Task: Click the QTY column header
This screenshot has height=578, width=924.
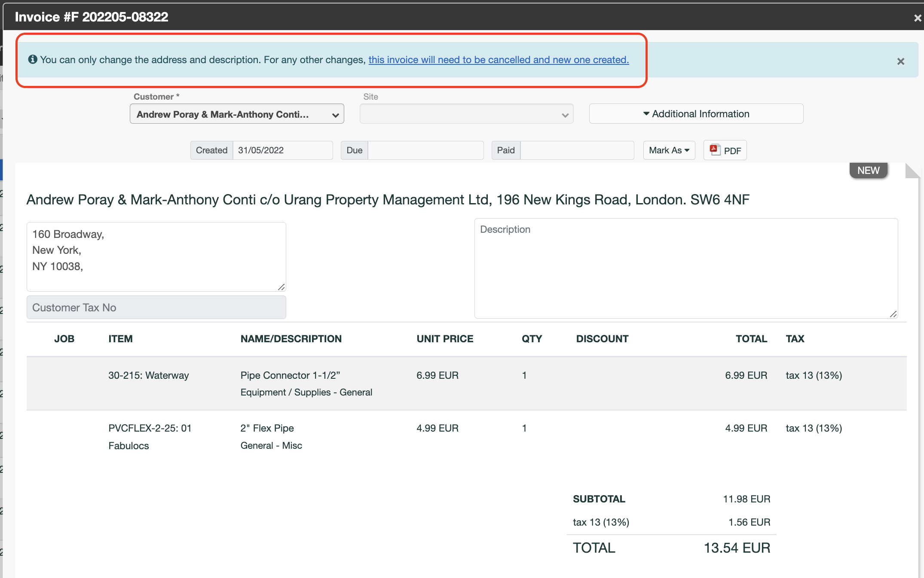Action: click(x=532, y=339)
